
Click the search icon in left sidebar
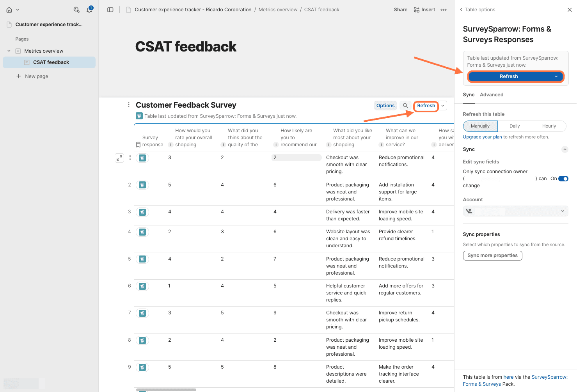tap(76, 10)
